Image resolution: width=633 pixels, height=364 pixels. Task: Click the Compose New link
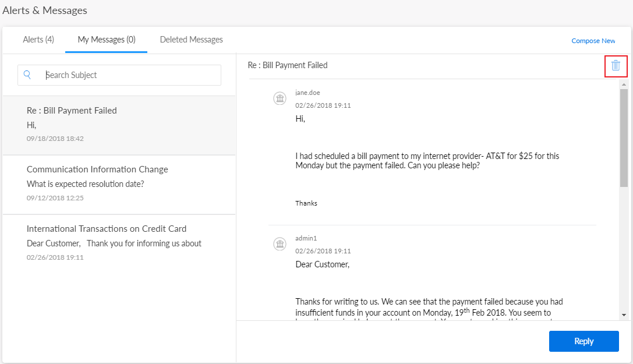(x=593, y=41)
